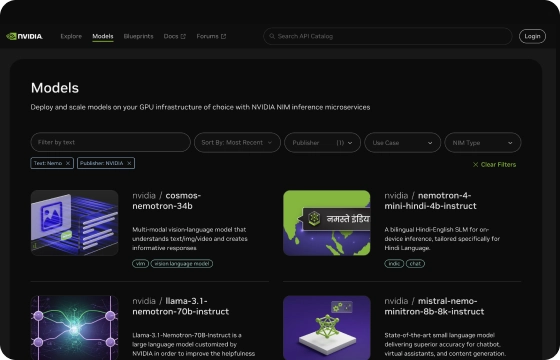Open the NIM Type dropdown

tap(482, 142)
